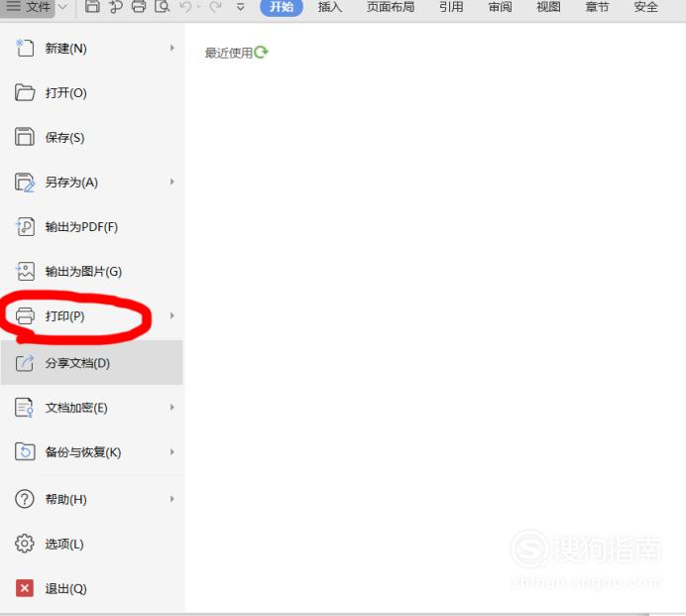This screenshot has height=616, width=686.
Task: Open the 章节 tab
Action: (597, 7)
